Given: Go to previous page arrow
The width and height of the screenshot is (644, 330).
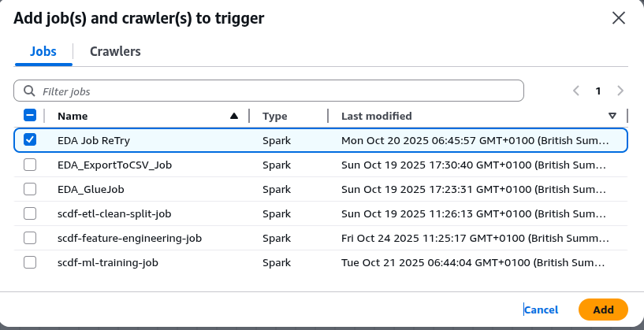Looking at the screenshot, I should pyautogui.click(x=576, y=91).
